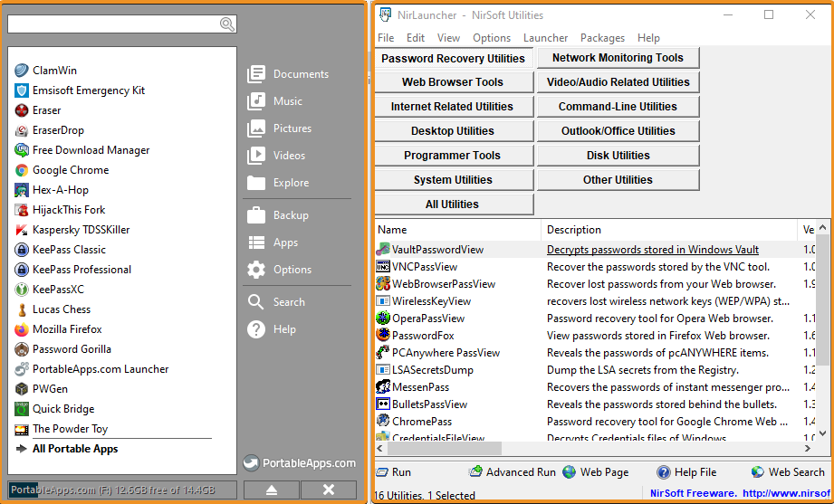This screenshot has height=504, width=834.
Task: Launch KeePassXC
Action: 49,290
